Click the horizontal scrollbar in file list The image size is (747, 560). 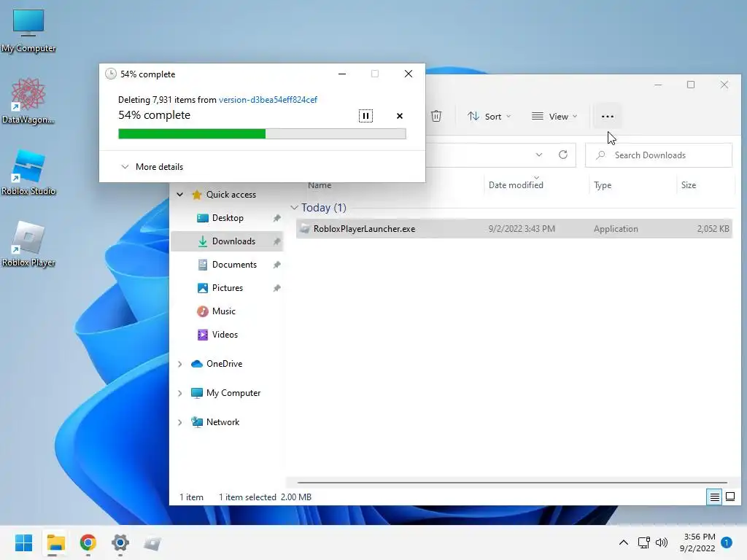click(512, 483)
